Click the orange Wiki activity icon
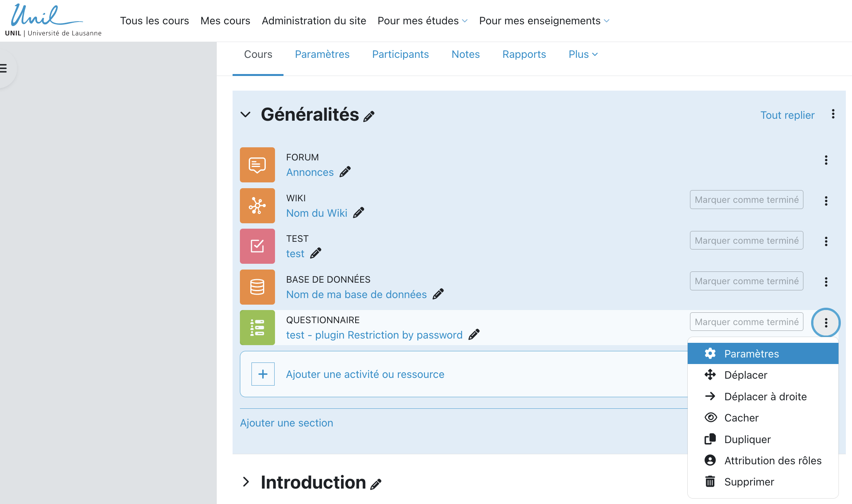This screenshot has height=504, width=852. click(x=257, y=206)
